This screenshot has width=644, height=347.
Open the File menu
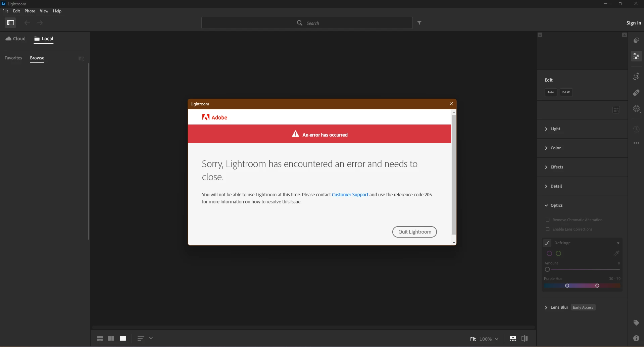coord(5,11)
